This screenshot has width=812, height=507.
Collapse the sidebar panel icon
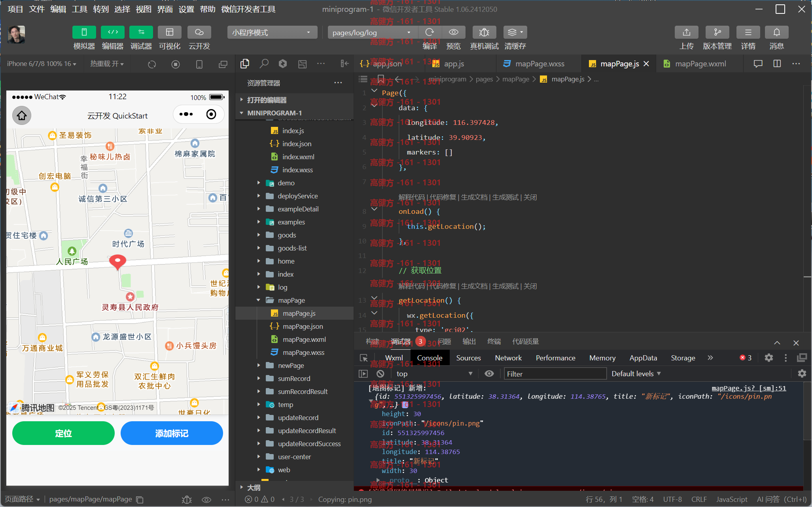(x=345, y=64)
